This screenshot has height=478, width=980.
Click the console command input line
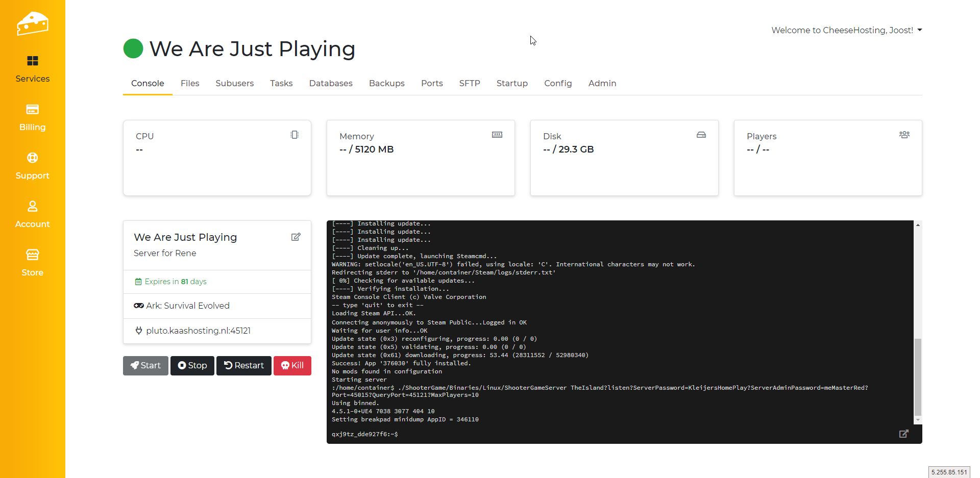pos(612,434)
